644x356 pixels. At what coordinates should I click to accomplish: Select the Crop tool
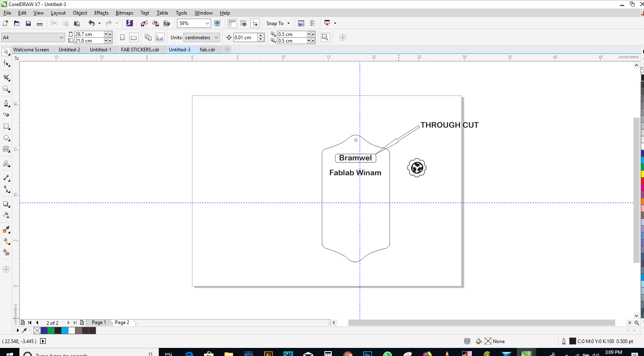[6, 77]
